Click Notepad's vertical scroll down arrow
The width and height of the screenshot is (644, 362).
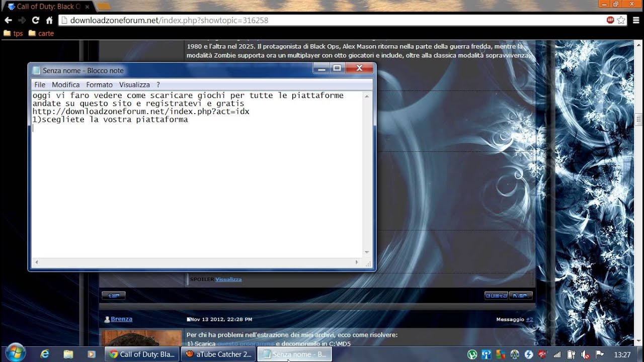(367, 253)
